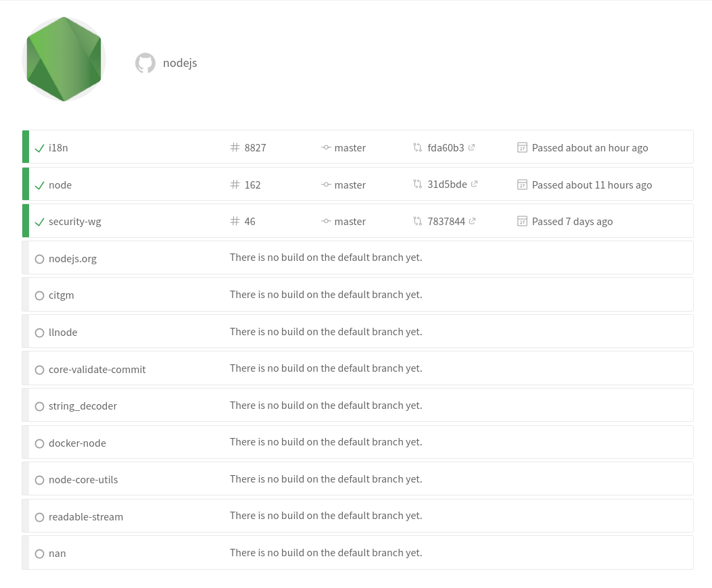Open the i18n repository
This screenshot has width=712, height=588.
pos(58,148)
